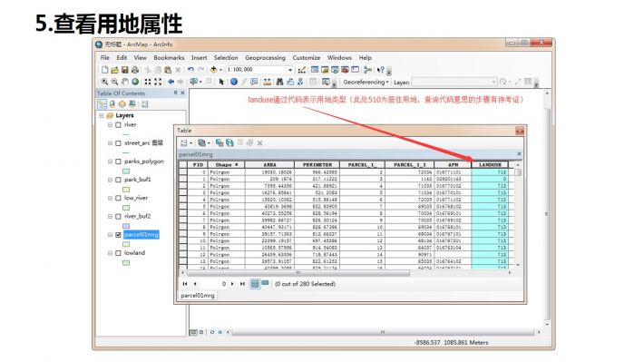644x362 pixels.
Task: Collapse the lowland layer expander
Action: click(110, 253)
